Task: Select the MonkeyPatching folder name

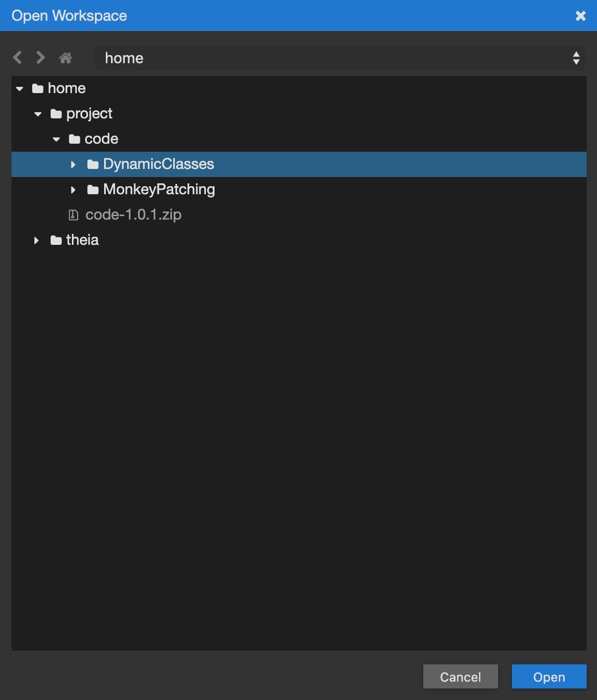Action: click(159, 190)
